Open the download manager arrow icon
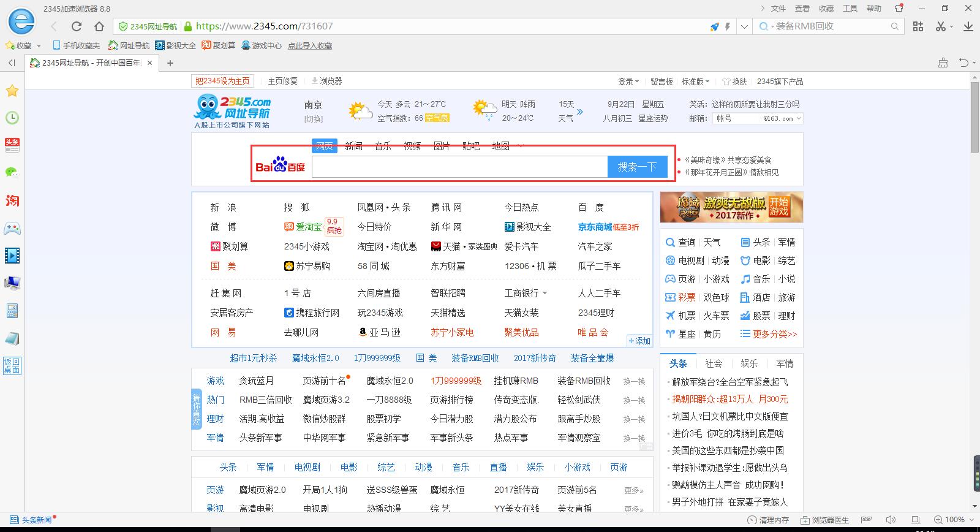The width and height of the screenshot is (980, 532). tap(968, 26)
